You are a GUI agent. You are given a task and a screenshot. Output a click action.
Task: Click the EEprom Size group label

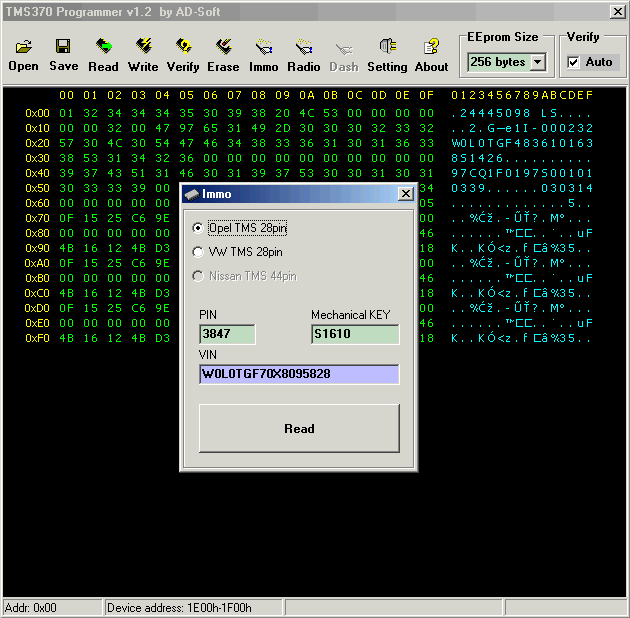pyautogui.click(x=502, y=37)
